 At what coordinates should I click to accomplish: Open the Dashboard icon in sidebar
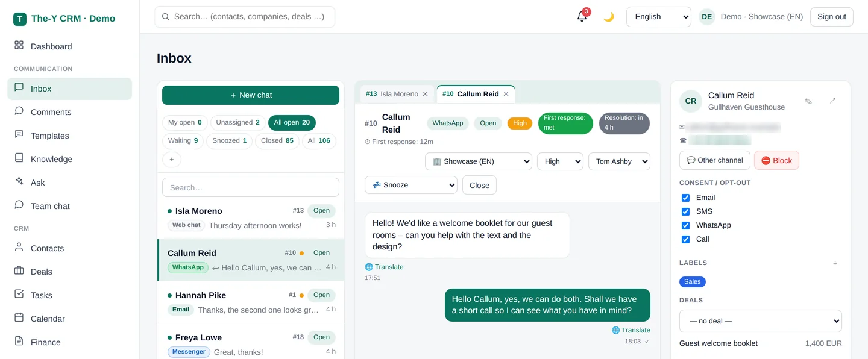19,45
